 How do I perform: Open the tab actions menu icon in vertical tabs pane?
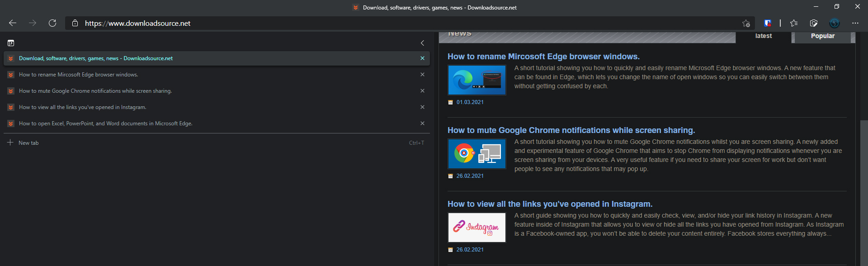[x=11, y=43]
